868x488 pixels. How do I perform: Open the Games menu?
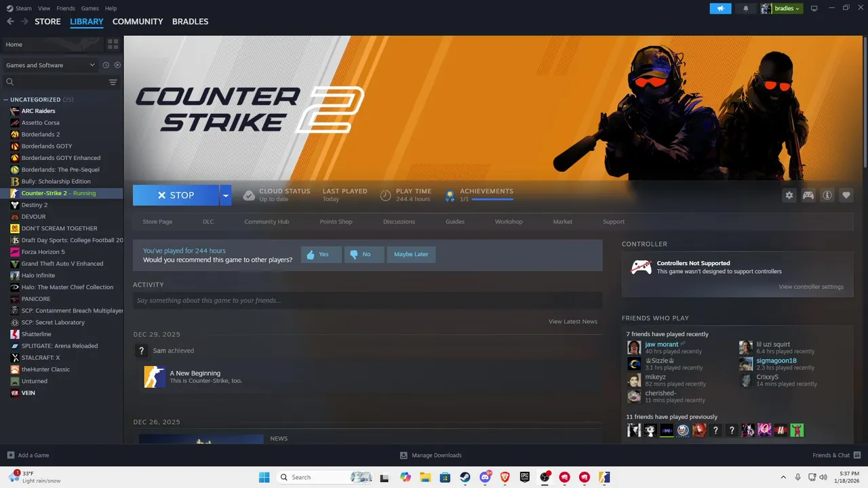tap(90, 8)
